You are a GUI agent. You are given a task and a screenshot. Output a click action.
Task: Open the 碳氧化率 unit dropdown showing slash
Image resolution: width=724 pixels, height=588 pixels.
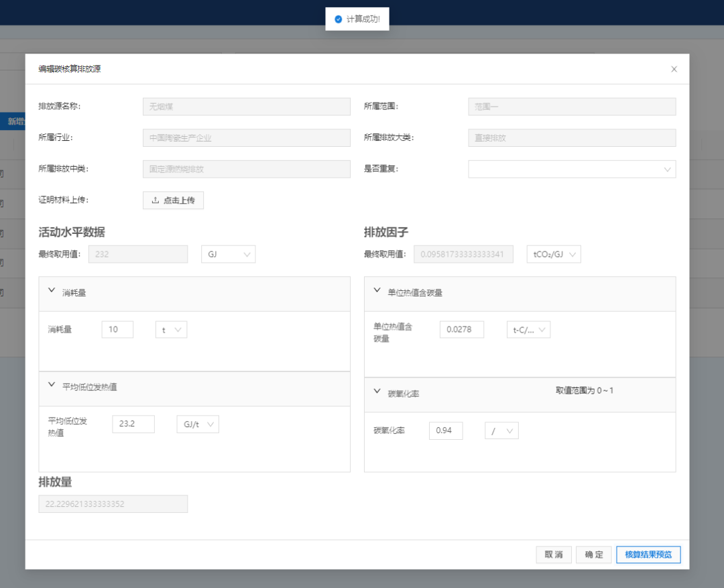pos(501,430)
